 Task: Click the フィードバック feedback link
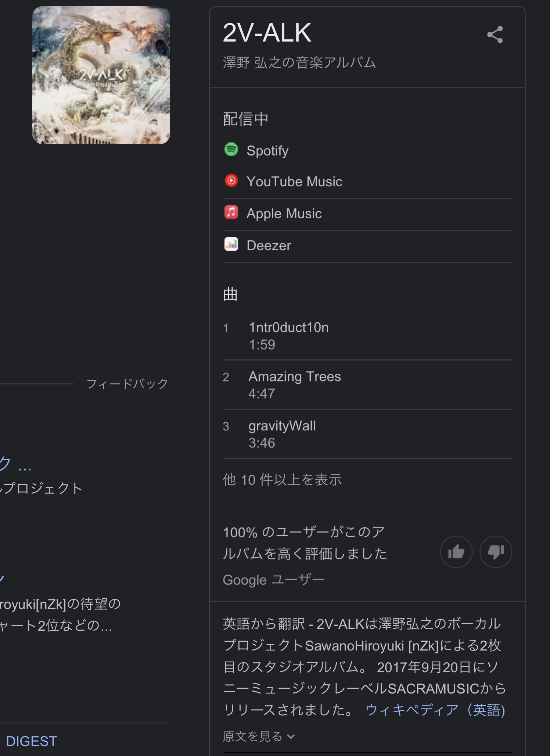(127, 384)
